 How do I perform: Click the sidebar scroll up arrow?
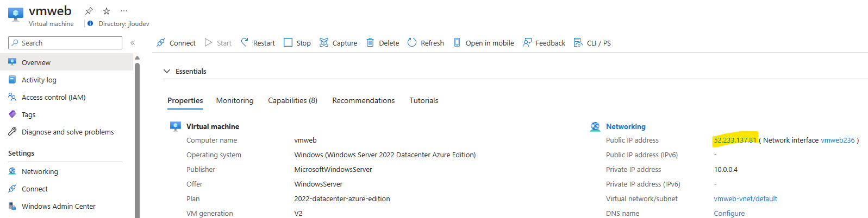137,57
